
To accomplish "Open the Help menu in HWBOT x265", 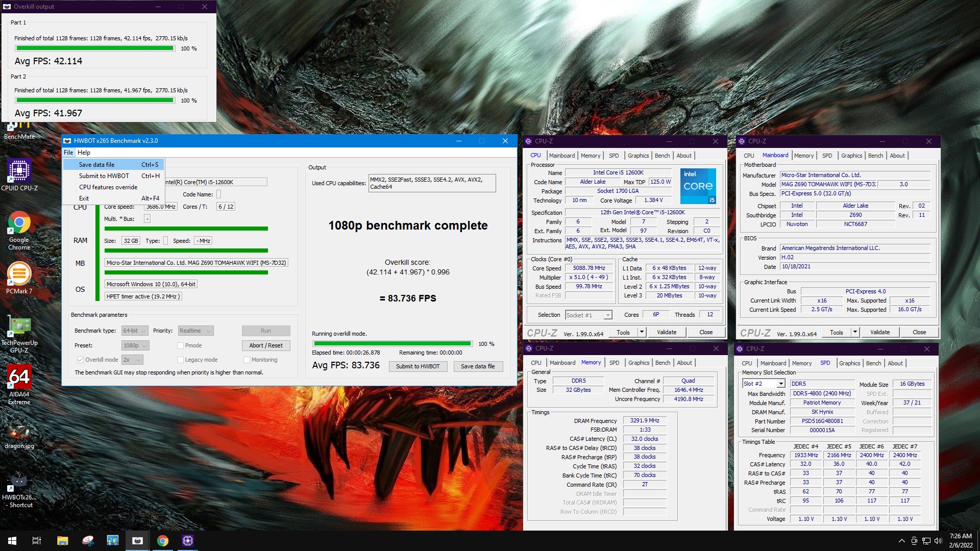I will (84, 153).
